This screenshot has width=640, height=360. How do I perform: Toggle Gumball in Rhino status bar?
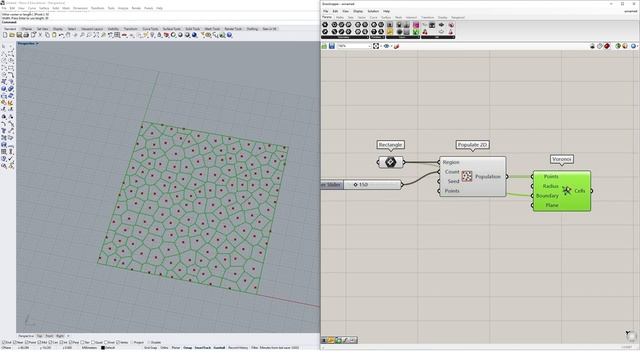click(219, 348)
